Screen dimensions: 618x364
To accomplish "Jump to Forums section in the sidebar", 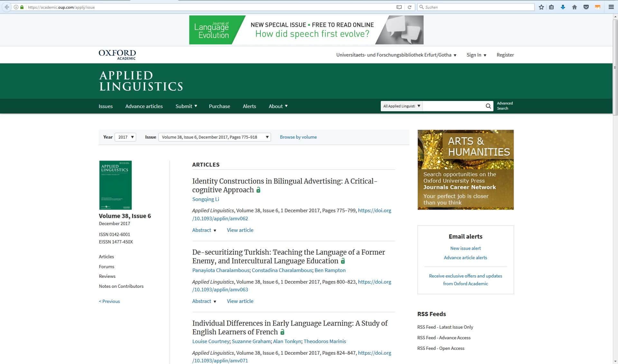I will (107, 267).
